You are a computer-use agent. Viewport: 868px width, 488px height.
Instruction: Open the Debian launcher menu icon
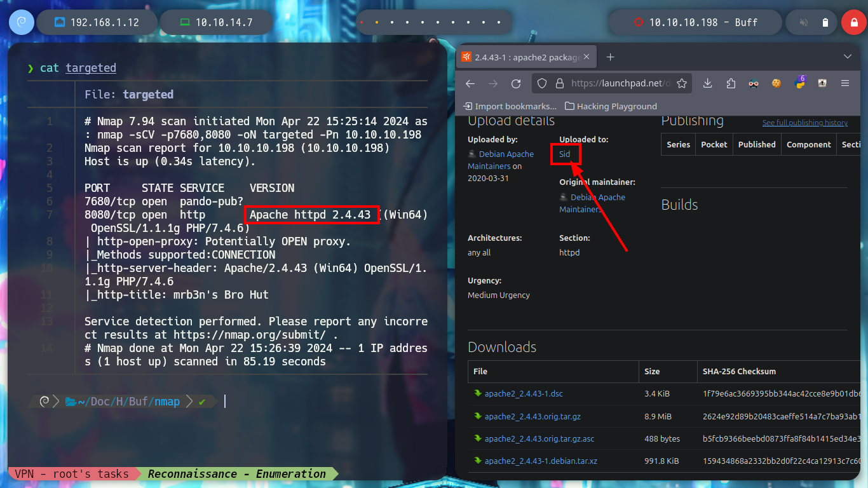21,22
